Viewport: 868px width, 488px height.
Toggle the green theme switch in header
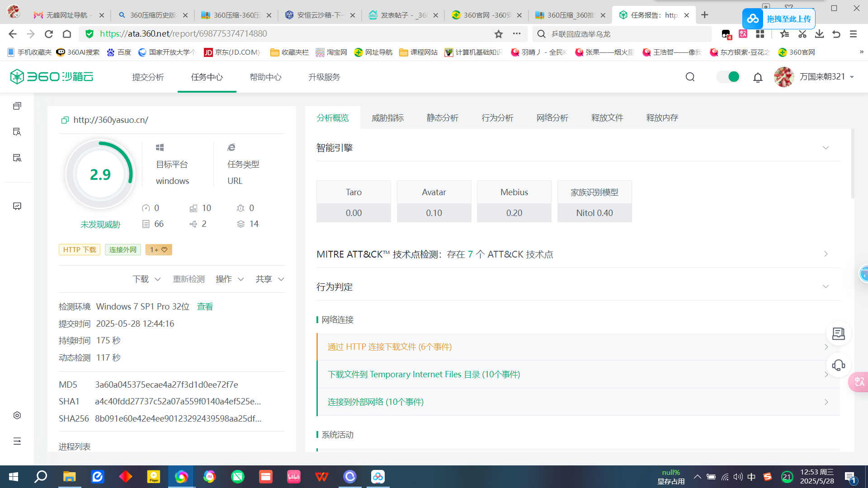pyautogui.click(x=728, y=77)
